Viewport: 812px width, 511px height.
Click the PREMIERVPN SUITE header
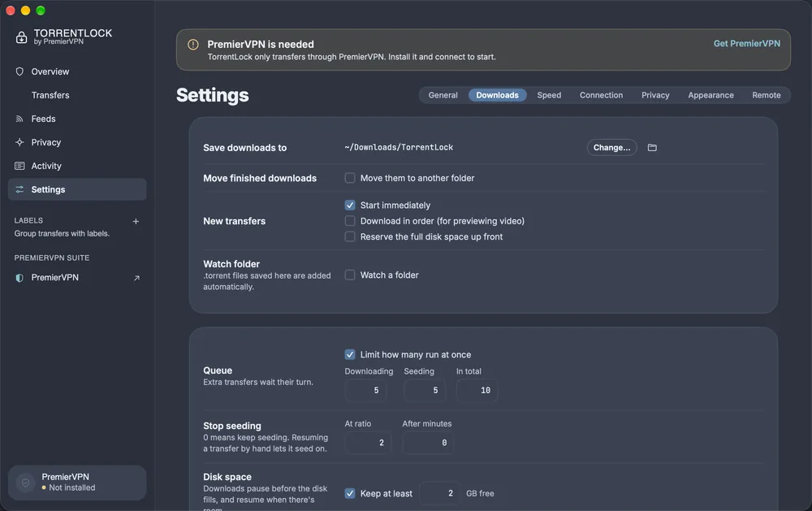coord(52,258)
